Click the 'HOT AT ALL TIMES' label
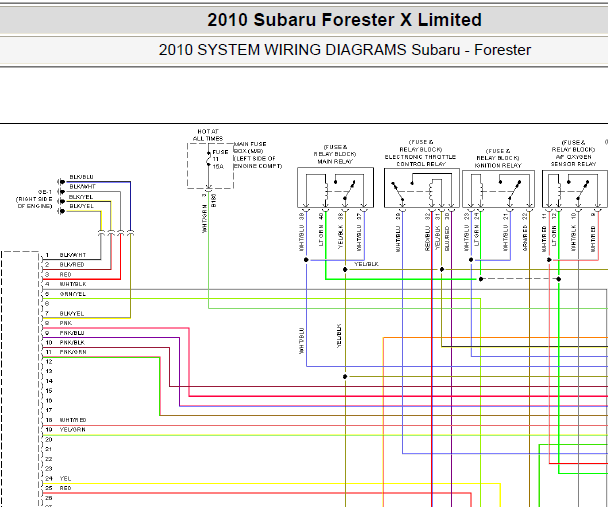 (208, 135)
